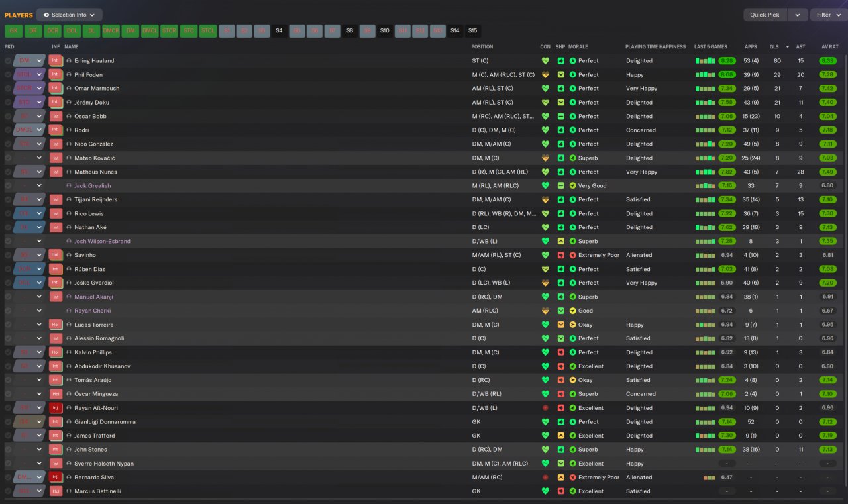Click Erling Haaland's Int status icon

56,60
